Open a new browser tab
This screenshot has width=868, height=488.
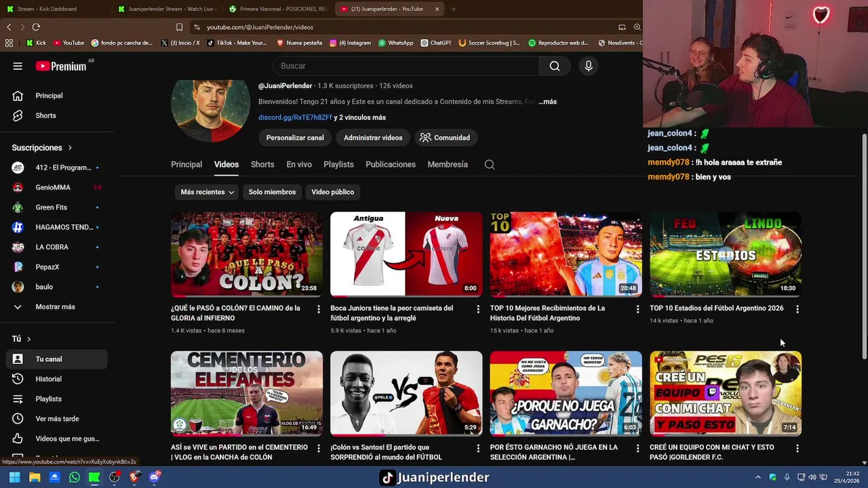pyautogui.click(x=454, y=9)
